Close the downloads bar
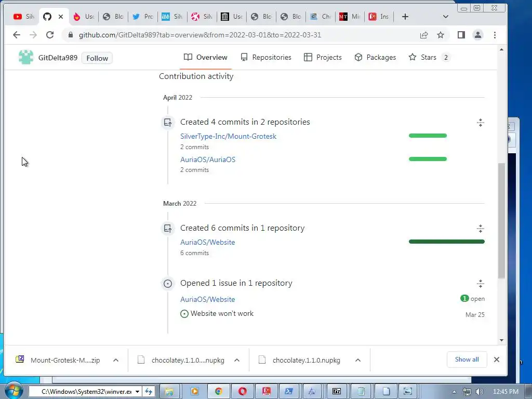 [496, 360]
